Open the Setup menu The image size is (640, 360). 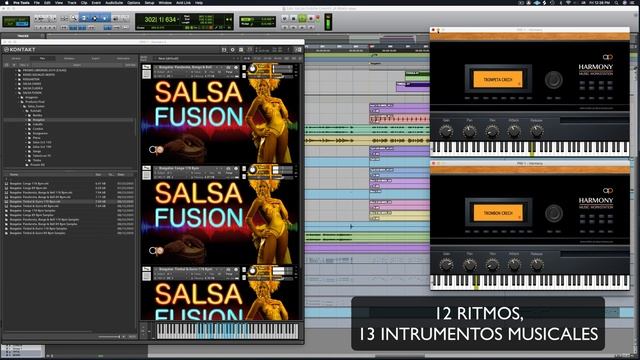click(x=149, y=2)
